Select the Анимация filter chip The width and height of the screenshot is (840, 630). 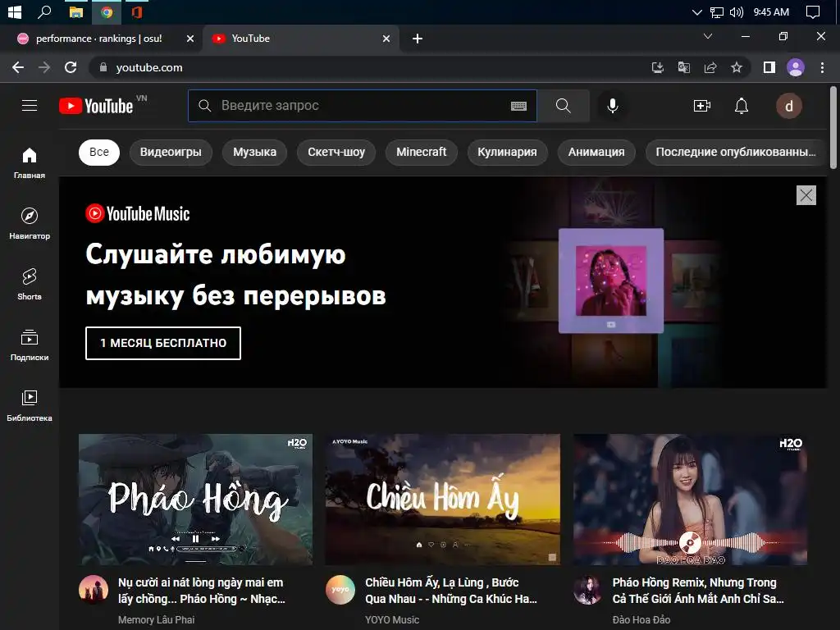pyautogui.click(x=596, y=152)
